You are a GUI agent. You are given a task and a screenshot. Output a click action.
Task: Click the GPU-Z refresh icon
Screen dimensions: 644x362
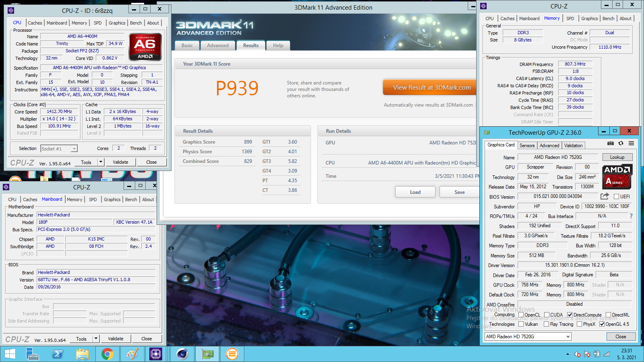click(621, 144)
